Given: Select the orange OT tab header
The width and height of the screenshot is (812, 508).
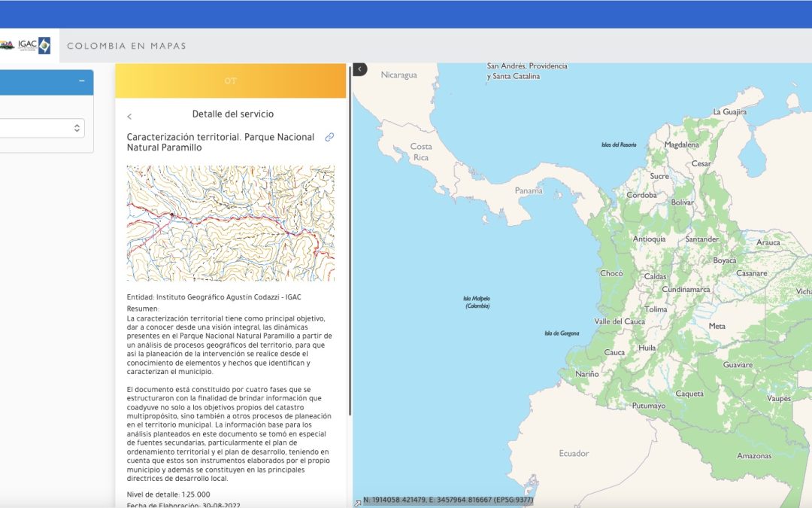Looking at the screenshot, I should coord(231,81).
